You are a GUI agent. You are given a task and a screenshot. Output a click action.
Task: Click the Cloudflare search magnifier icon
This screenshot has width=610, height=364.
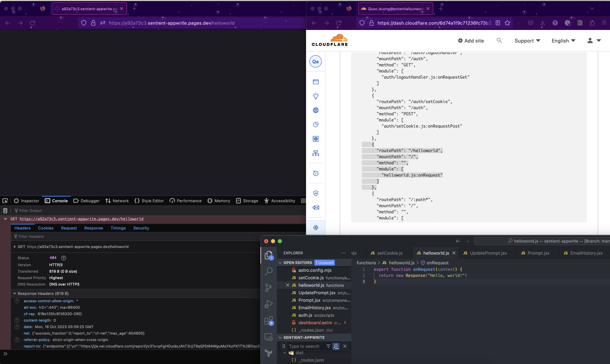[x=499, y=40]
